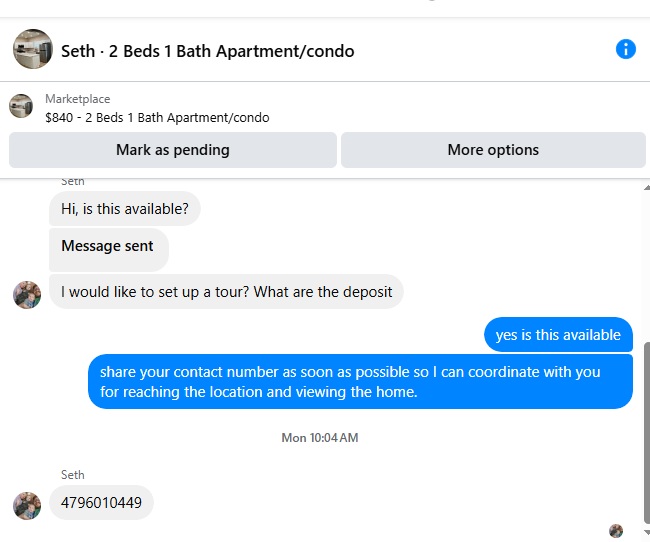Open the More options menu
This screenshot has height=542, width=650.
pyautogui.click(x=493, y=150)
